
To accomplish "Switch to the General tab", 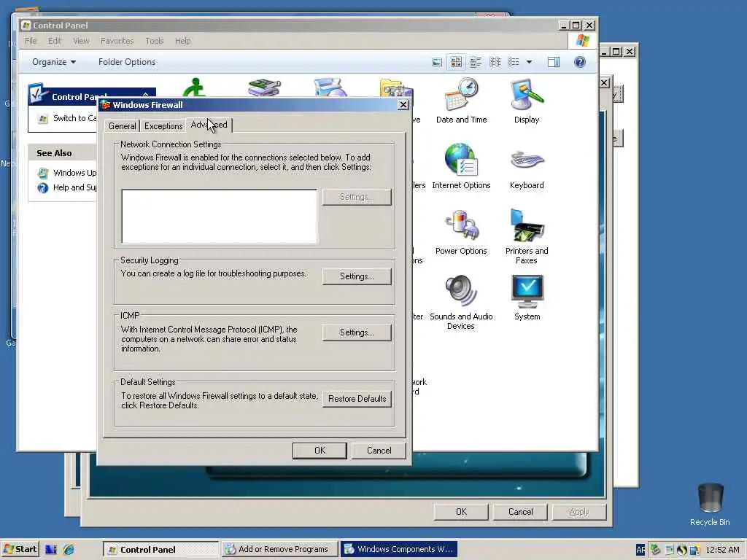I will (122, 125).
